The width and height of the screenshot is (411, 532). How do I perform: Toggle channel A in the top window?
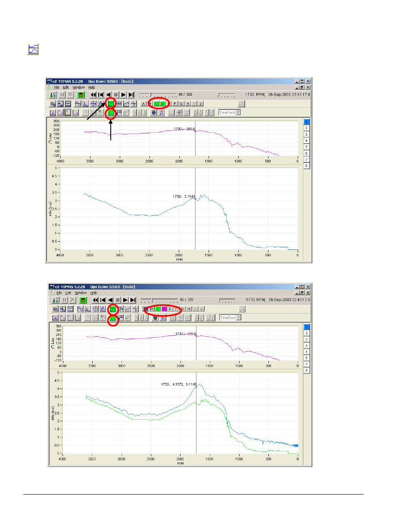tap(143, 103)
